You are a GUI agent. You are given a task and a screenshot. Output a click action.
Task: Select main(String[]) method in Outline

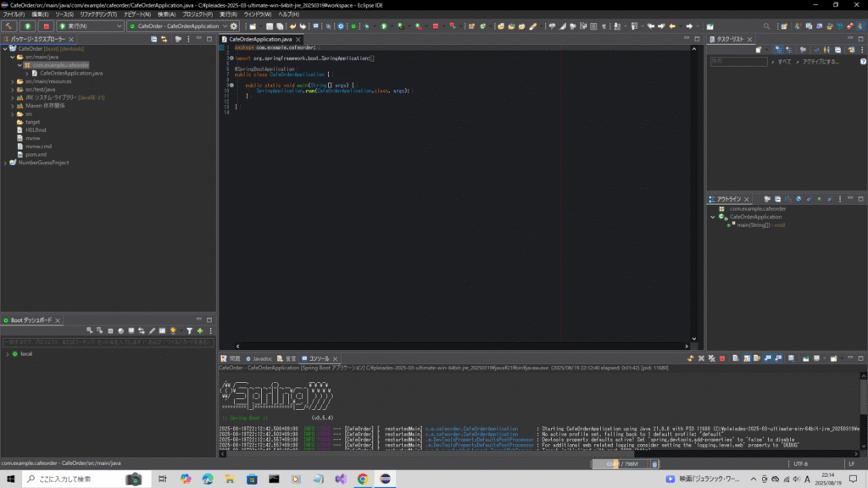[x=760, y=225]
